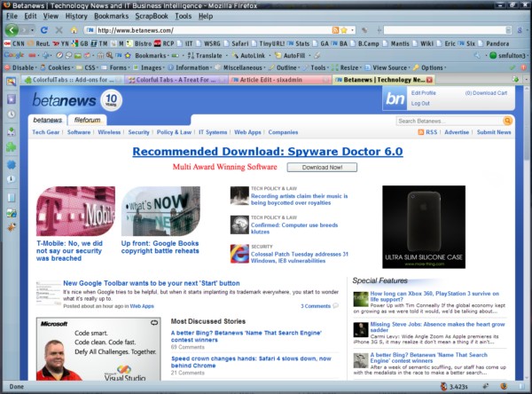Open the Forms dropdown
Image resolution: width=532 pixels, height=394 pixels.
click(115, 67)
